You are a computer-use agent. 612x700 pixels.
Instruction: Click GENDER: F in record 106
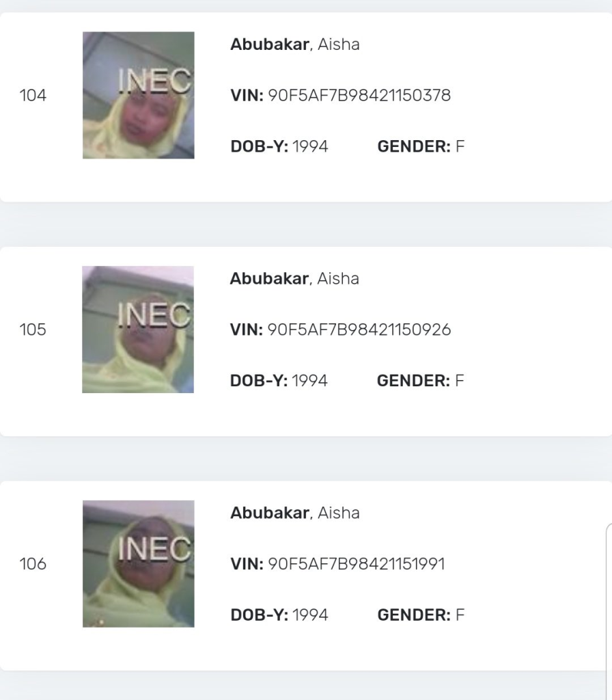(421, 615)
